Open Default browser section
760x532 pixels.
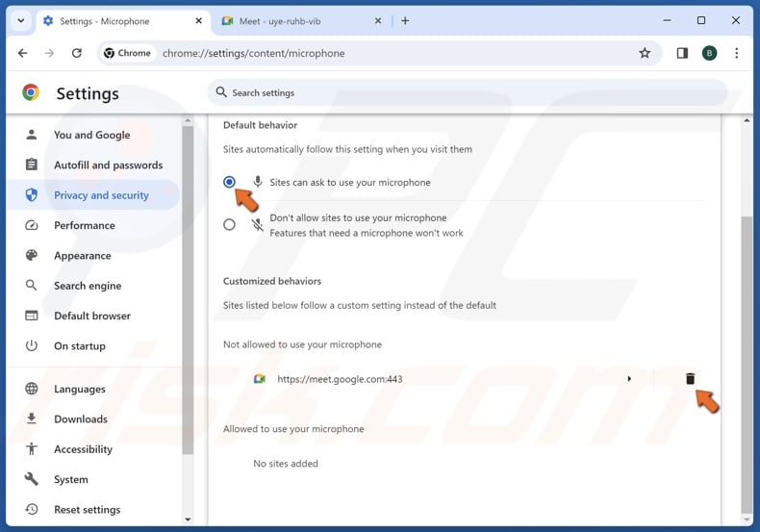[93, 316]
